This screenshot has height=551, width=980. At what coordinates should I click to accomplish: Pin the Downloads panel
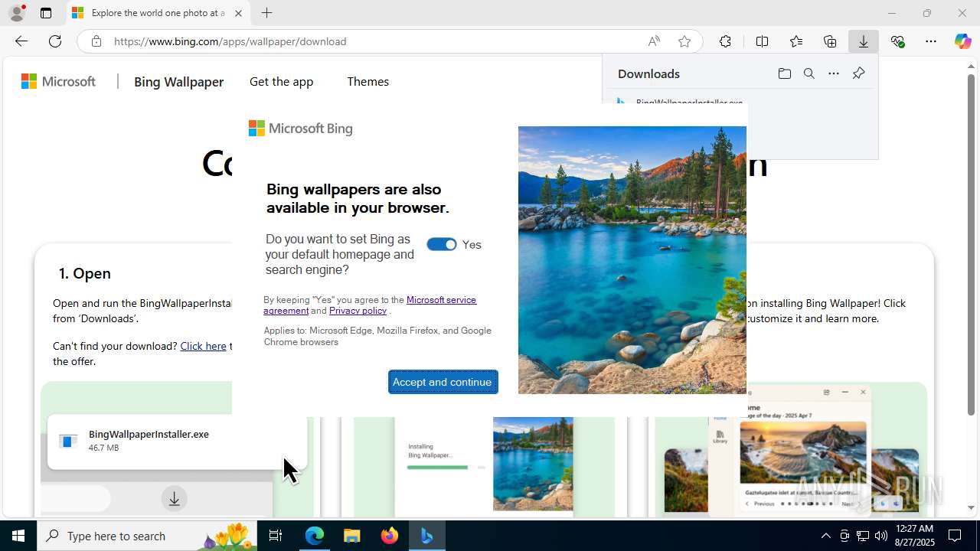[x=858, y=73]
